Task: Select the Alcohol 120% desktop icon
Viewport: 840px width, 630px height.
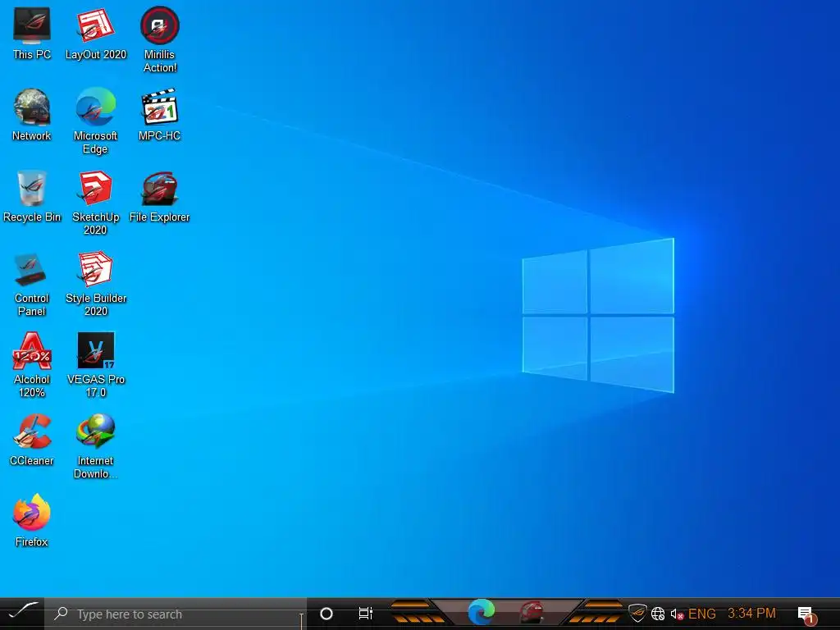Action: click(x=32, y=365)
